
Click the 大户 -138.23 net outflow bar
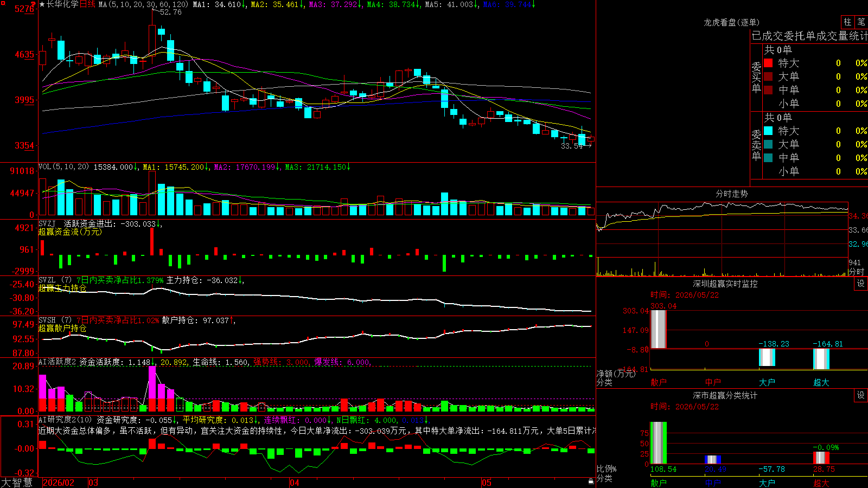[767, 357]
